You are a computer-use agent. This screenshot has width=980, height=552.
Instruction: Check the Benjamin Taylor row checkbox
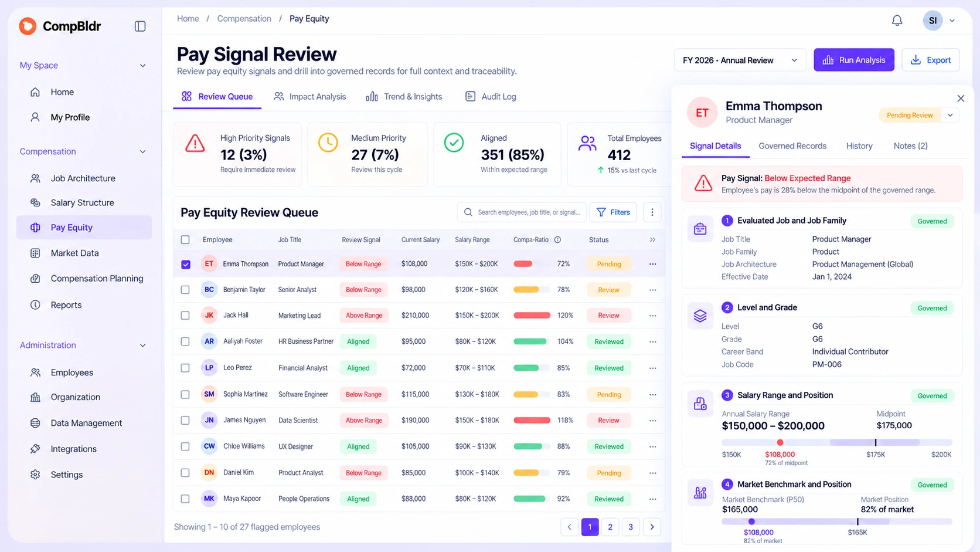185,290
